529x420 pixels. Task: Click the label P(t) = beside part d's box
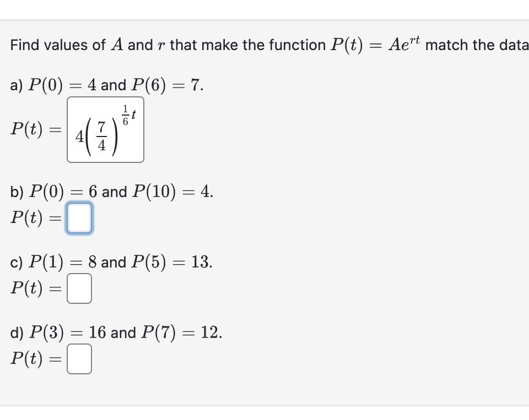click(36, 359)
